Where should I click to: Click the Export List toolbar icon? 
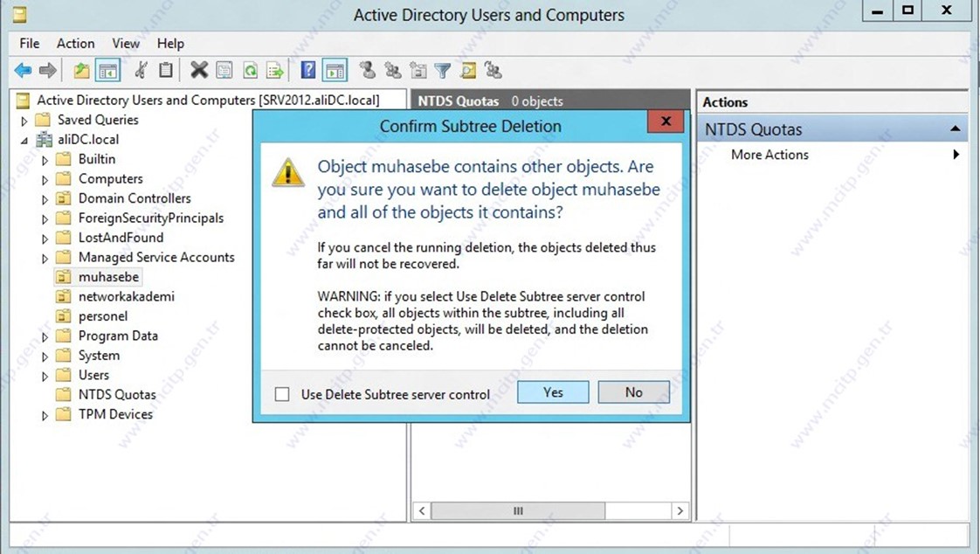[275, 70]
